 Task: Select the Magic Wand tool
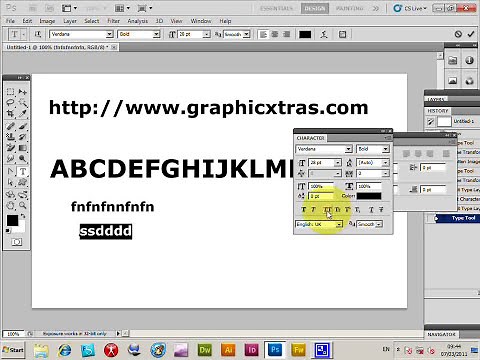click(x=22, y=103)
